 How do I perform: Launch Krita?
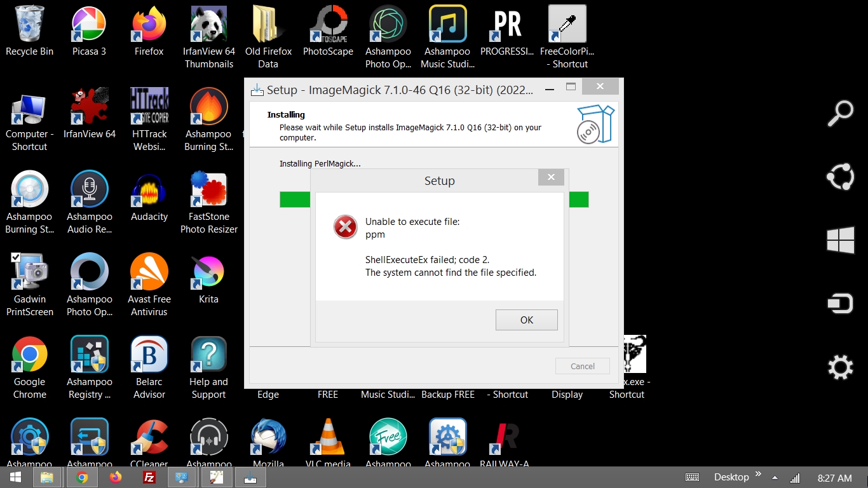(208, 272)
